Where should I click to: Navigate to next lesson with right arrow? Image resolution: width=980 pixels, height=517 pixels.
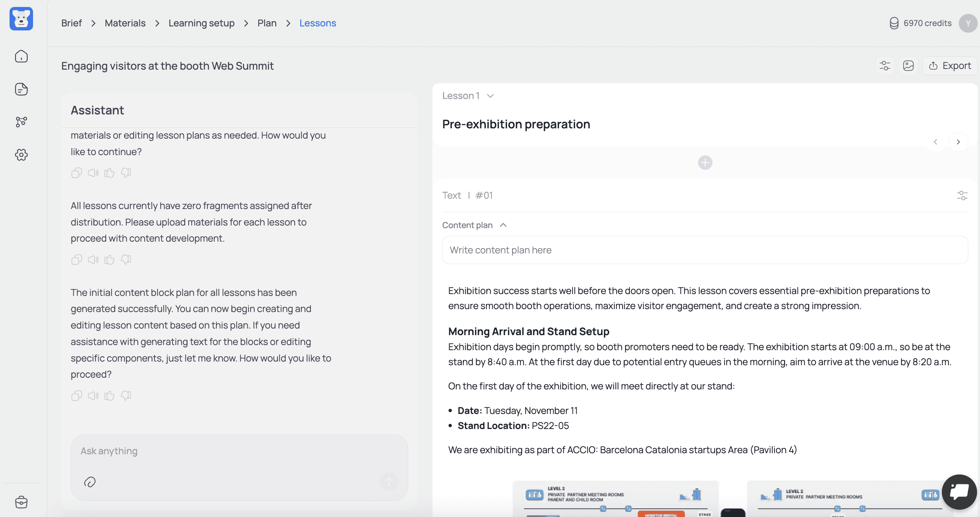tap(958, 142)
